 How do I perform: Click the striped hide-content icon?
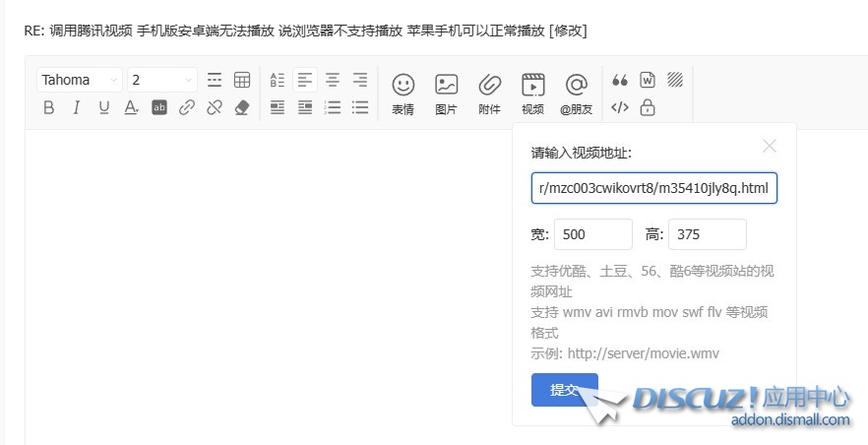[675, 80]
